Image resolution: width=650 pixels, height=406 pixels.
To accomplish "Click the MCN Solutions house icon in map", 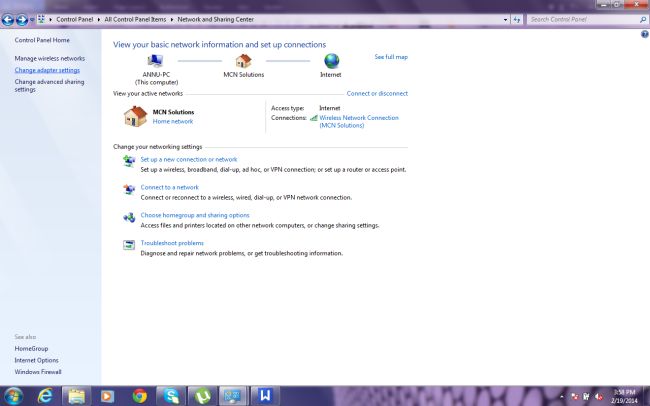I will pos(243,61).
